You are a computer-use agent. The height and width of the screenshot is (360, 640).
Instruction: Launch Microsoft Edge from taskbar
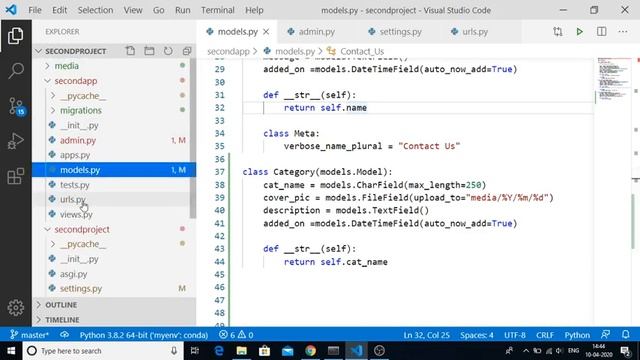(x=219, y=351)
